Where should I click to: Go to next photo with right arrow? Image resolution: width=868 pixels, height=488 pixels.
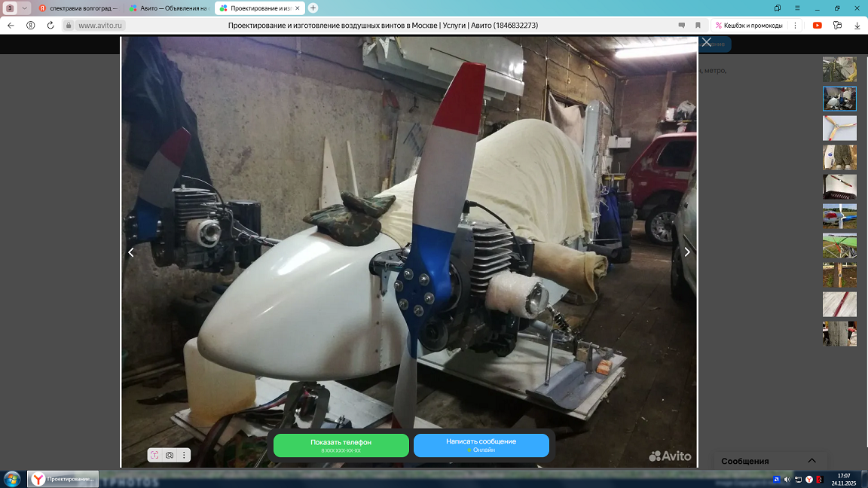click(x=686, y=252)
